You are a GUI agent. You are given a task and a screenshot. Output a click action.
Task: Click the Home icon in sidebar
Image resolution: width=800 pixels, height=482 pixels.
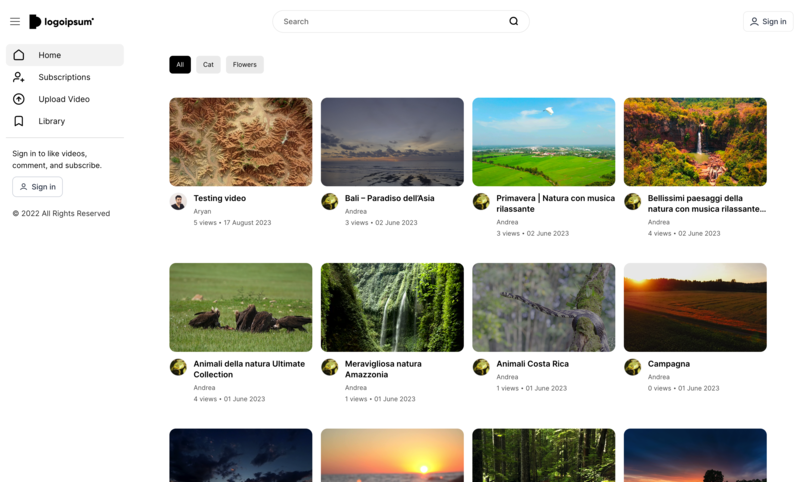click(x=19, y=55)
